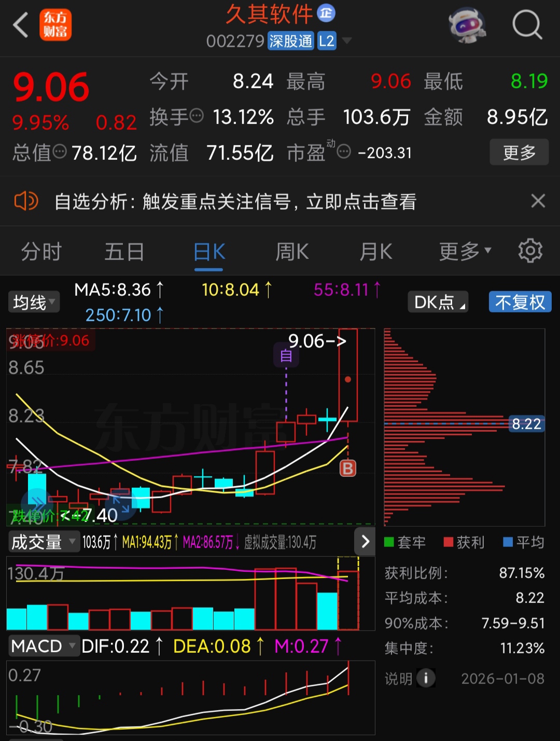This screenshot has height=741, width=560.
Task: Tap the 涨停价:9.06 label
Action: [x=51, y=340]
